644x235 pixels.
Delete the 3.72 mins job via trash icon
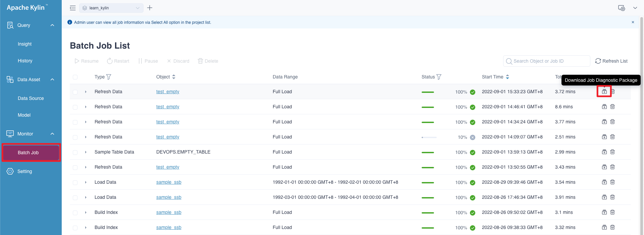pos(612,92)
